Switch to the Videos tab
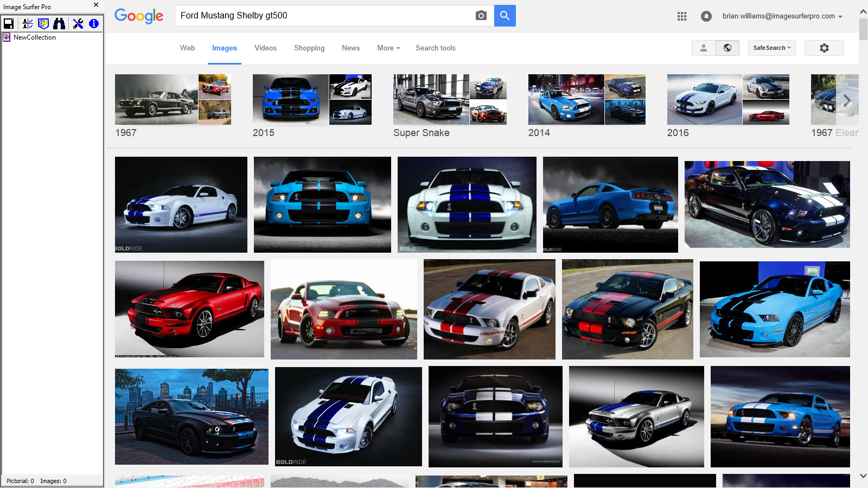868x488 pixels. click(x=265, y=48)
